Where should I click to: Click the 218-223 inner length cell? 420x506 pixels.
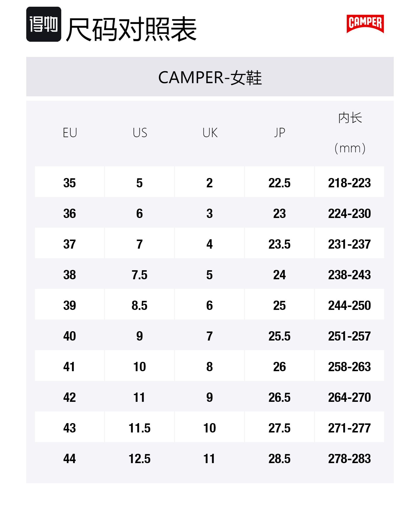point(349,183)
